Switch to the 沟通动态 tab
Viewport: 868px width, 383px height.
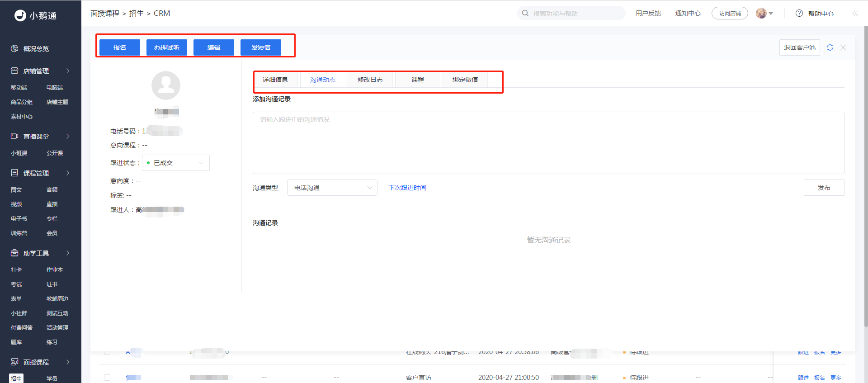(x=323, y=80)
